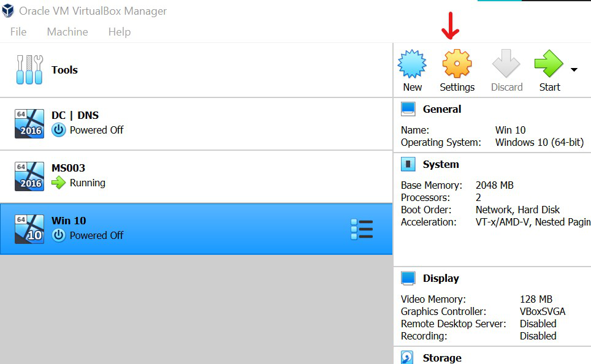
Task: Click the Graphics Controller value VBoxSVGA
Action: [x=543, y=312]
